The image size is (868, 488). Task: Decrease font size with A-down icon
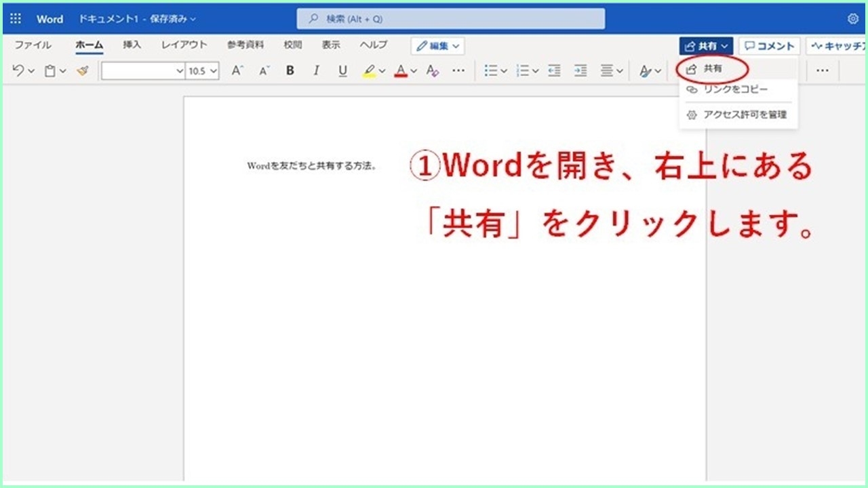[x=264, y=70]
